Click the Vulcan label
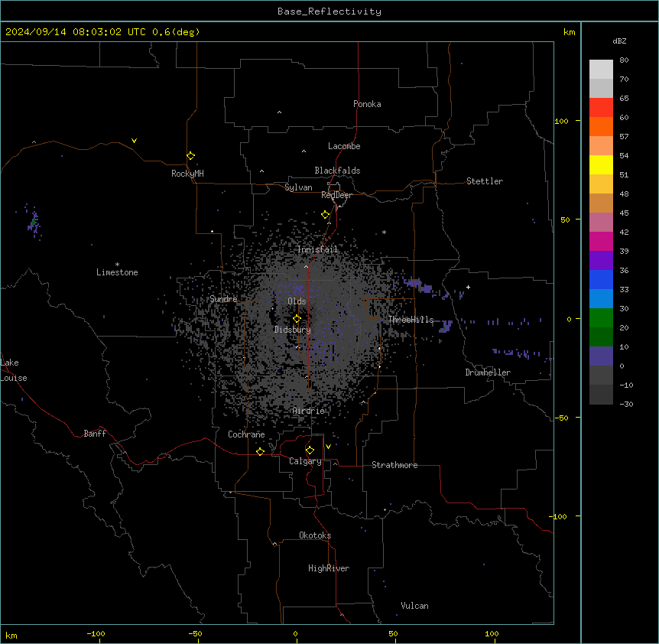659x644 pixels. pos(414,606)
